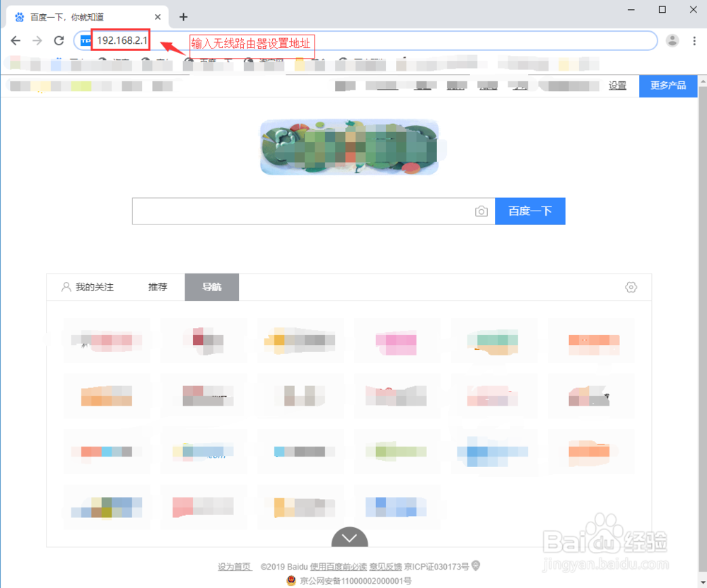Open the 京ICP证030173号 link

pyautogui.click(x=436, y=567)
